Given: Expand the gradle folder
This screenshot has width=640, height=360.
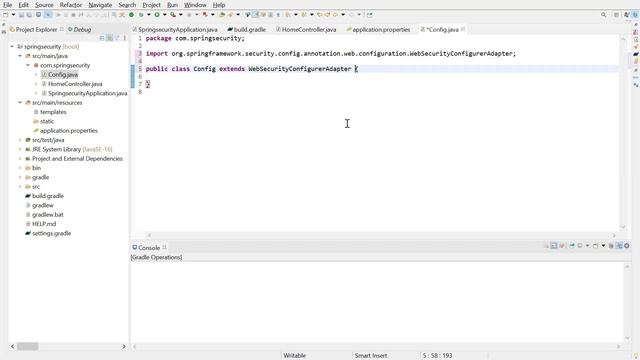Looking at the screenshot, I should (20, 178).
